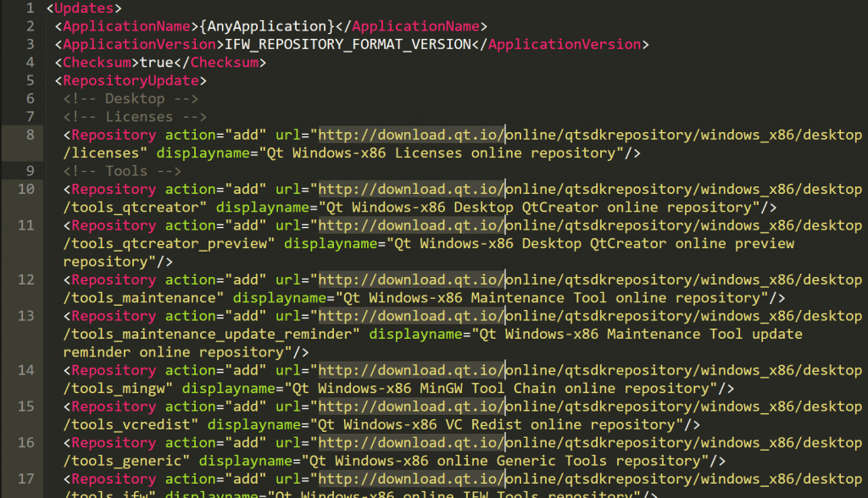
Task: Click line number 14 in the gutter
Action: point(26,370)
